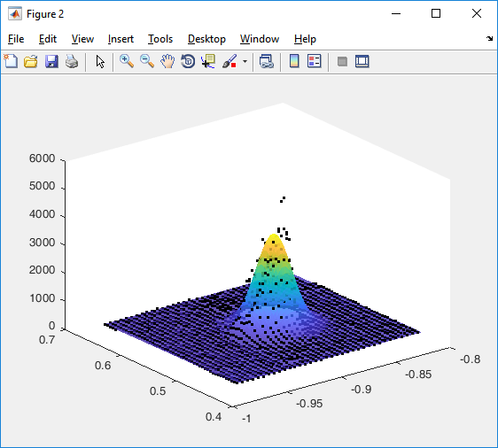Activate the Zoom In magnifier tool
The width and height of the screenshot is (498, 448).
click(127, 61)
